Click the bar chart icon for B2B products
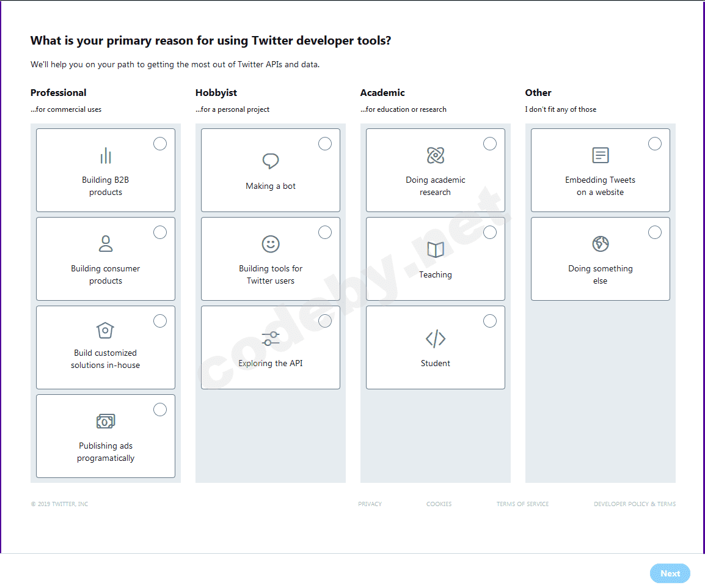Viewport: 705px width, 588px height. tap(106, 156)
